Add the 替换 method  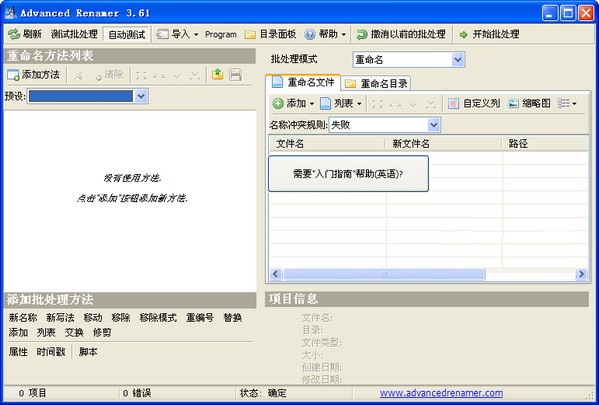coord(233,318)
